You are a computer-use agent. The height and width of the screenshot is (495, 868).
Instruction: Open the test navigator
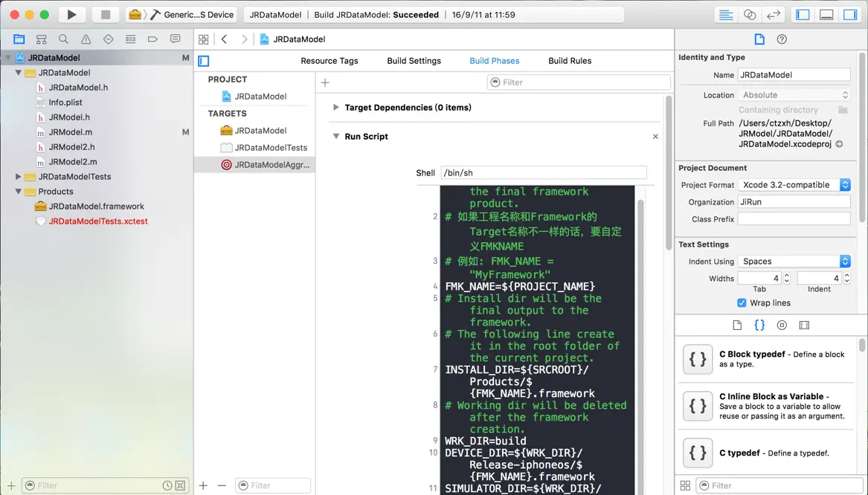(x=108, y=39)
